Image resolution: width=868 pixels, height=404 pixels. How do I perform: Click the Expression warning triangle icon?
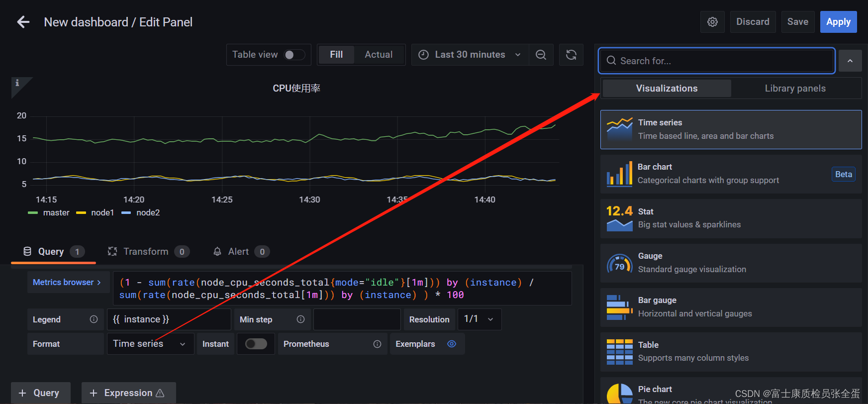[160, 393]
